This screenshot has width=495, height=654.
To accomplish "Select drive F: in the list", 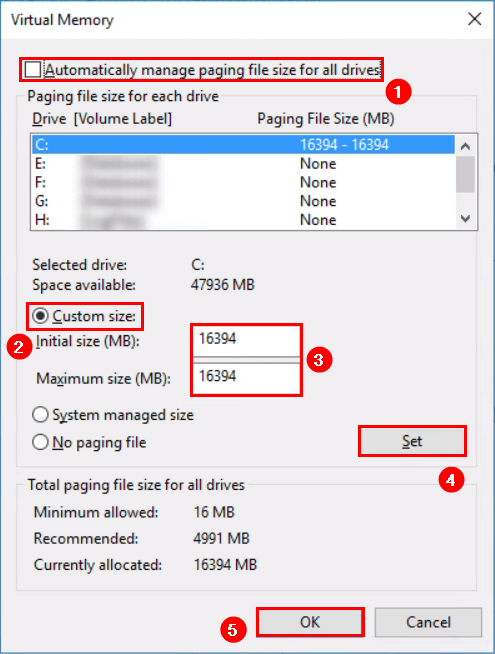I will (x=243, y=182).
